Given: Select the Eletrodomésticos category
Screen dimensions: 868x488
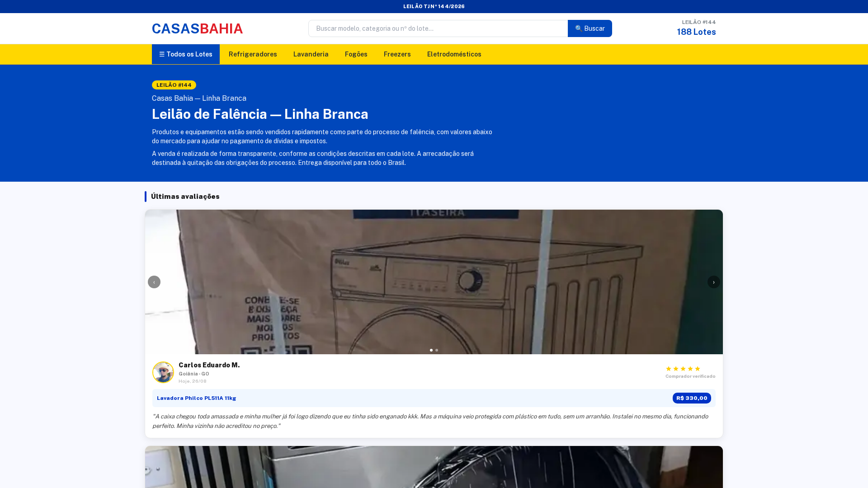Looking at the screenshot, I should [x=454, y=54].
